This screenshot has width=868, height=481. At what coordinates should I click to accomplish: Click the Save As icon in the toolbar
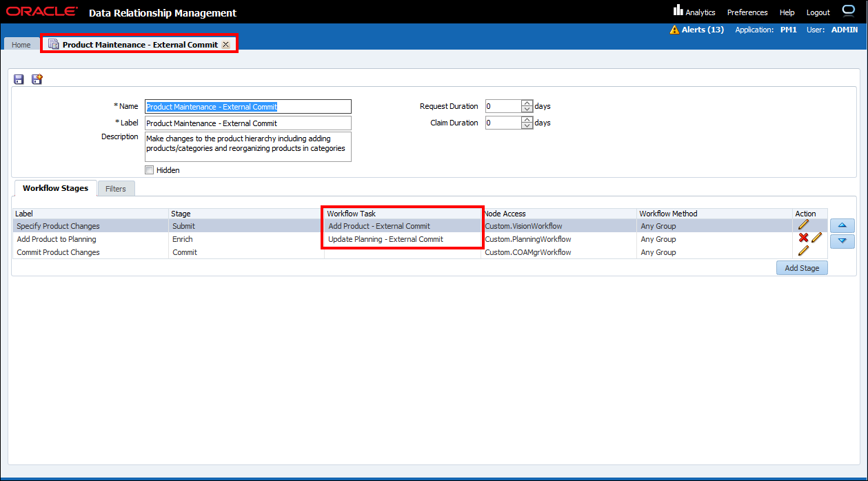click(37, 79)
